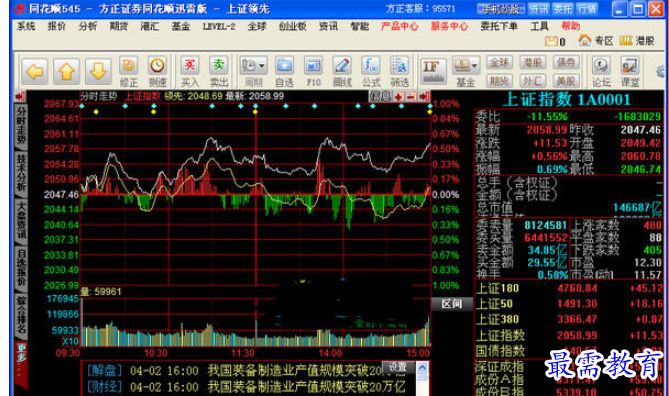
Task: Click the 上证180 index row
Action: 570,288
